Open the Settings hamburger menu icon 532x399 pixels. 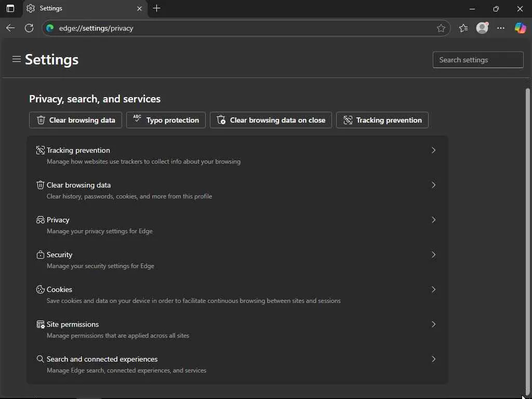17,59
